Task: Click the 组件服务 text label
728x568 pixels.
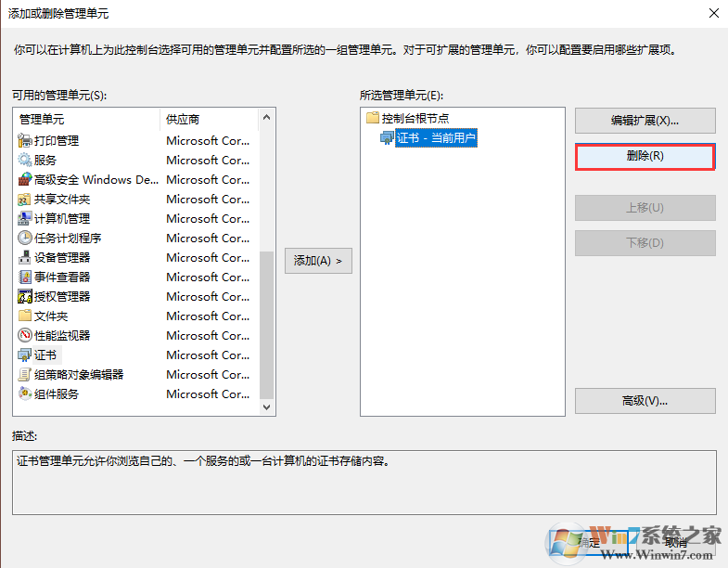Action: pyautogui.click(x=57, y=394)
